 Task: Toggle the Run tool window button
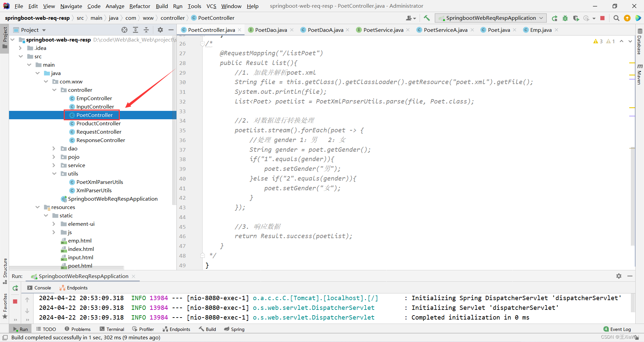tap(20, 329)
